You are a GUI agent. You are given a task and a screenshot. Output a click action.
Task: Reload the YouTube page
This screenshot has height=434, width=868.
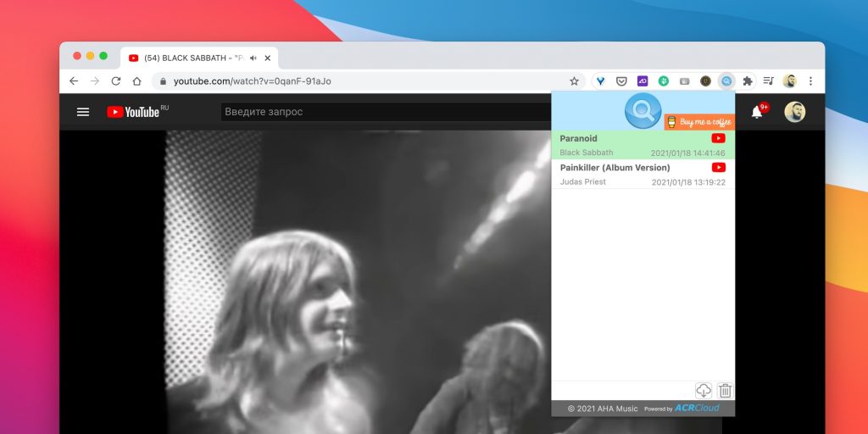(115, 81)
